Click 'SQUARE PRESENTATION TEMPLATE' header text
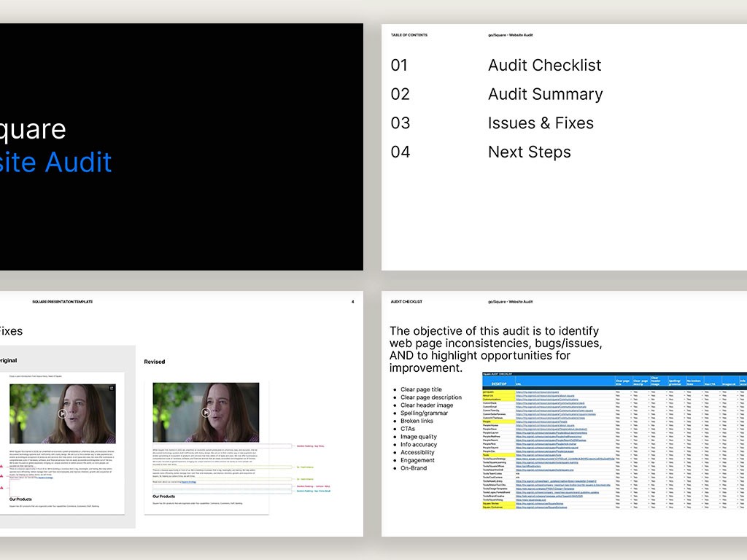The height and width of the screenshot is (560, 747). click(x=63, y=302)
